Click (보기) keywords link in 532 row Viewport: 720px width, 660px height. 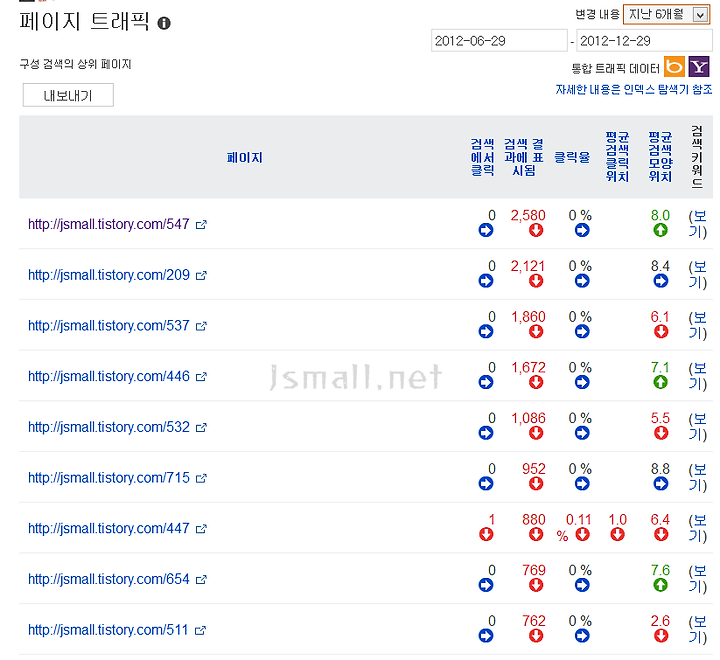[x=698, y=427]
